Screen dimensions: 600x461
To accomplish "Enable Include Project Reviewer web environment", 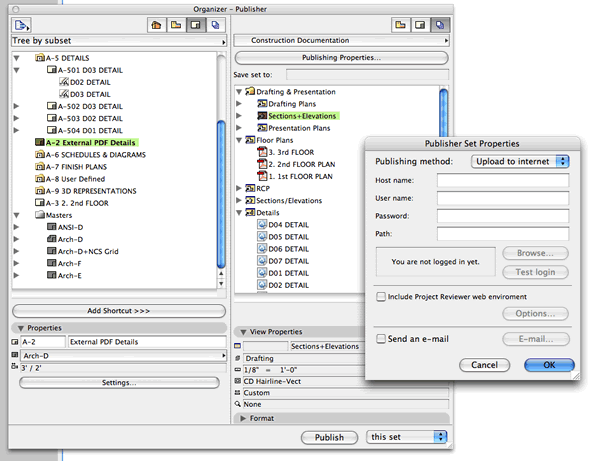I will pyautogui.click(x=380, y=296).
